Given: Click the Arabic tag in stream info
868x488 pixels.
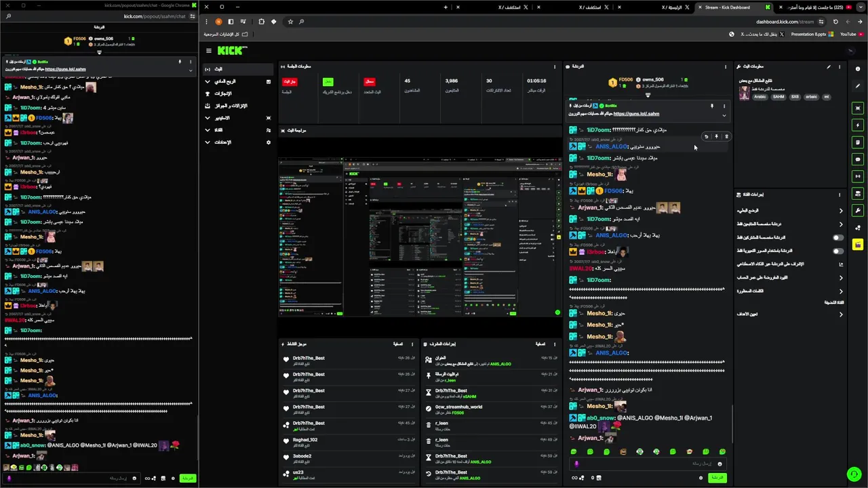Looking at the screenshot, I should point(760,97).
